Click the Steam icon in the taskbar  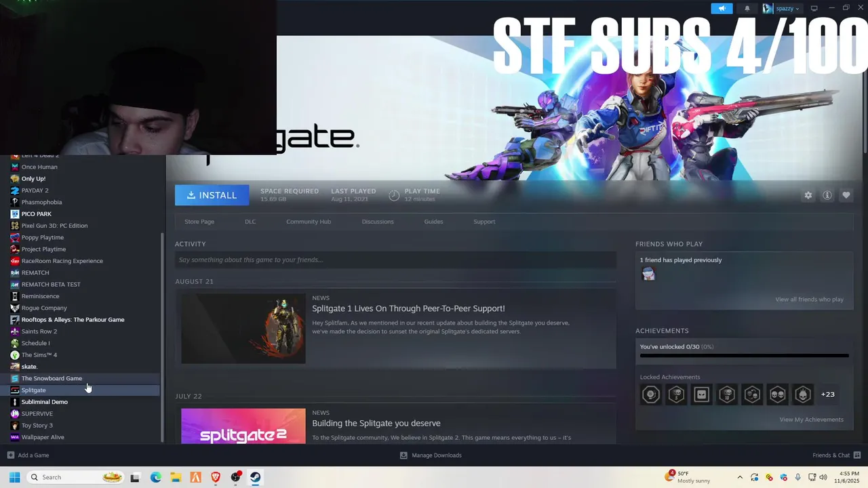[x=256, y=477]
